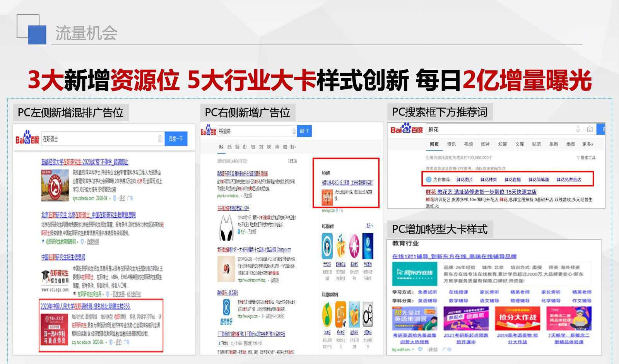The height and width of the screenshot is (364, 619).
Task: Click the 新东方在线 teal brand banner
Action: coord(415,273)
